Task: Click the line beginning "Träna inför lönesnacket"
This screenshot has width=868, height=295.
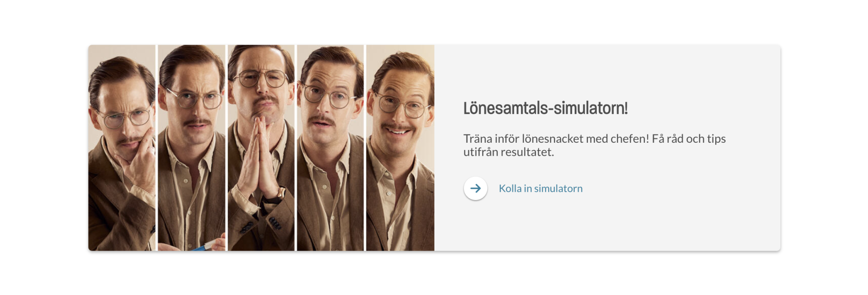Action: [595, 139]
